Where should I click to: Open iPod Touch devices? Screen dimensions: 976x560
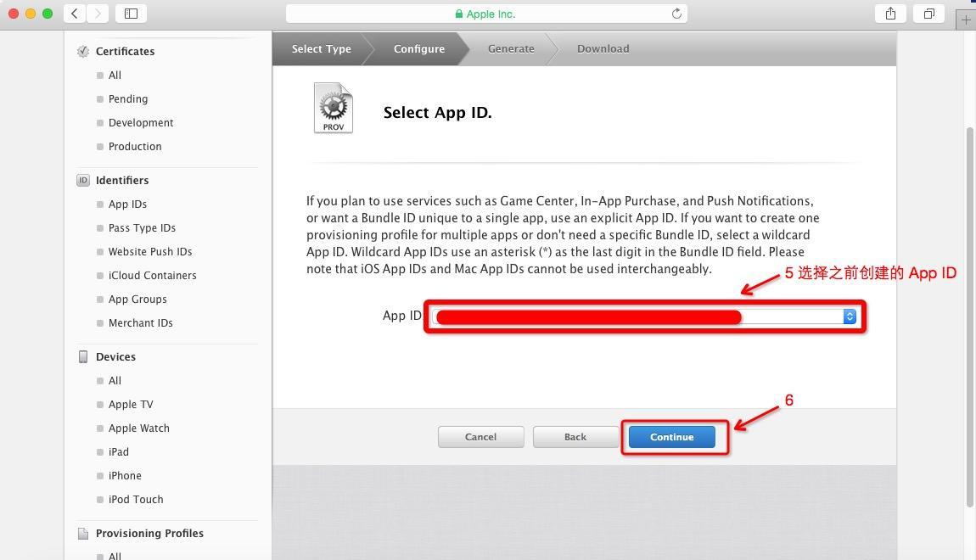136,499
